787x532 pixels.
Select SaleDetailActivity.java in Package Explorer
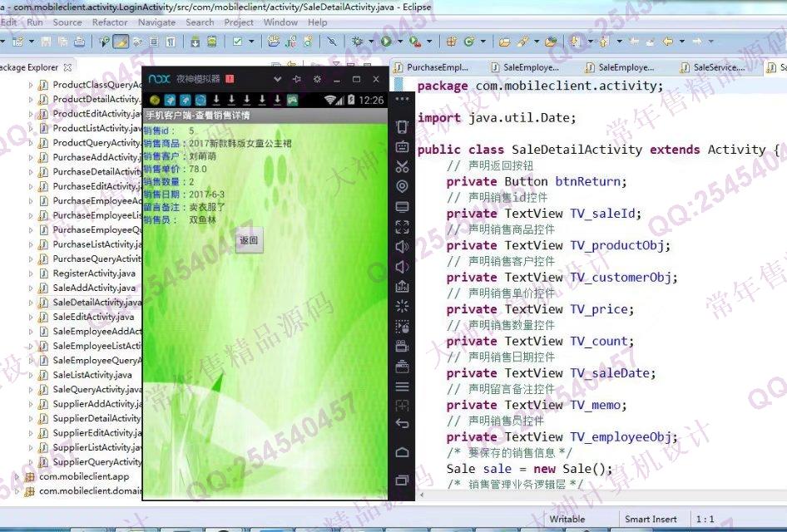pos(97,303)
